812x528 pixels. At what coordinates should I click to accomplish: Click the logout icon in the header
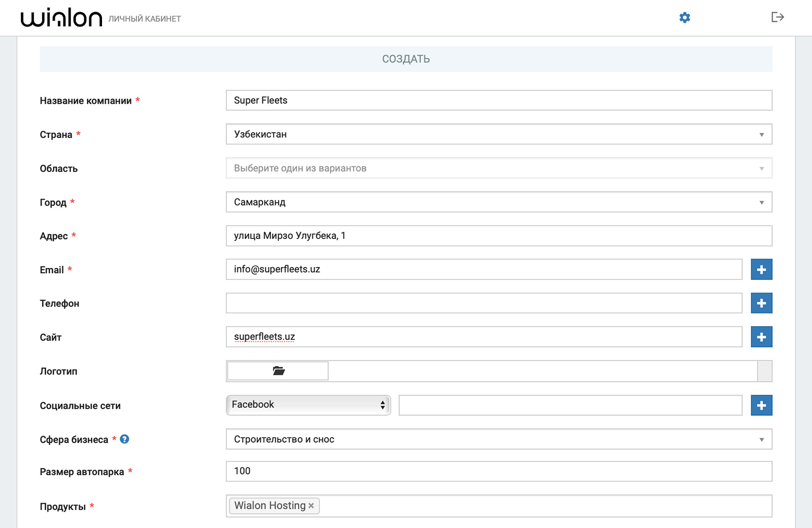[x=777, y=17]
